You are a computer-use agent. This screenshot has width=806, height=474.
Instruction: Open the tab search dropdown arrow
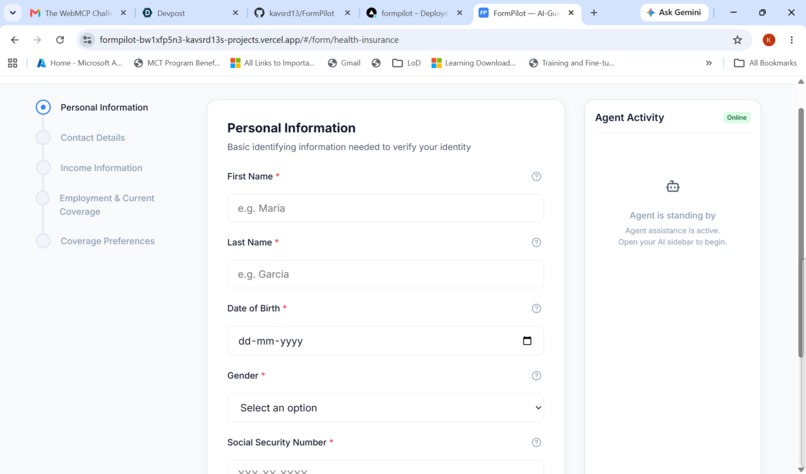[13, 13]
